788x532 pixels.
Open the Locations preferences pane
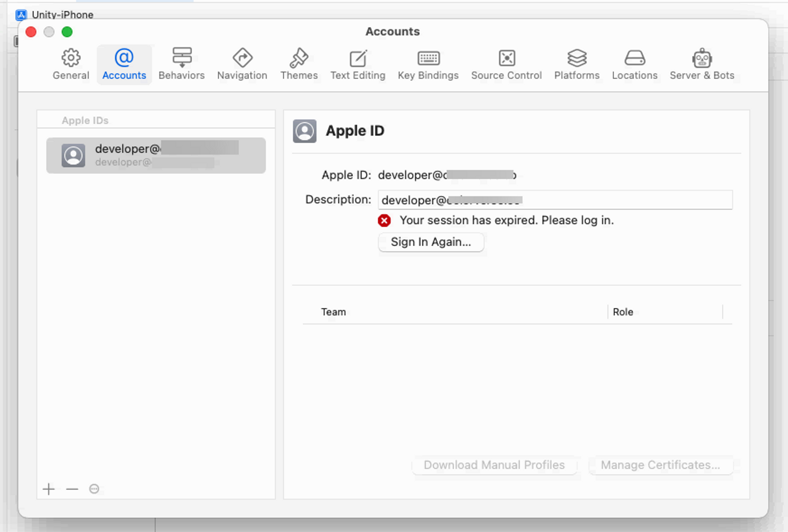click(x=635, y=64)
